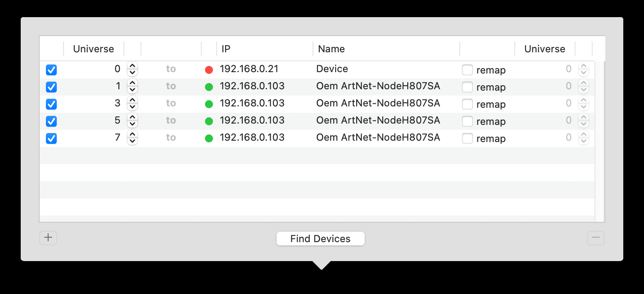Image resolution: width=644 pixels, height=294 pixels.
Task: Click the Name column header
Action: (x=386, y=49)
